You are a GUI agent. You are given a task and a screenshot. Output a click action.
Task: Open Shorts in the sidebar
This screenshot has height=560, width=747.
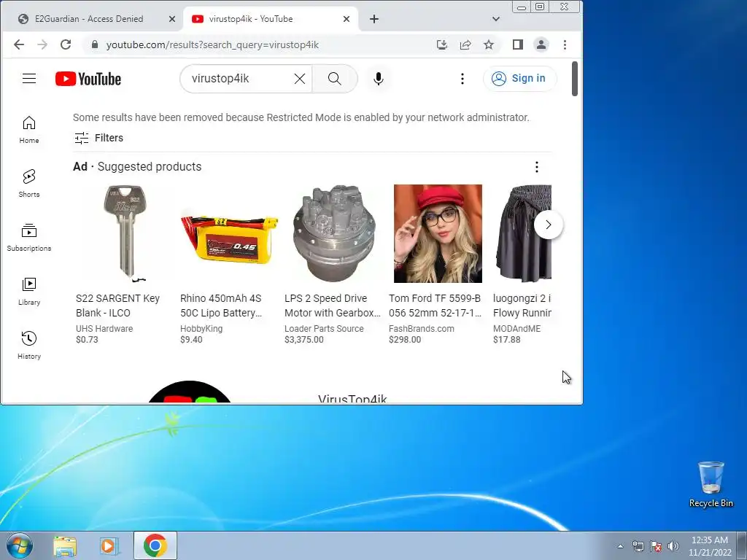[x=29, y=183]
